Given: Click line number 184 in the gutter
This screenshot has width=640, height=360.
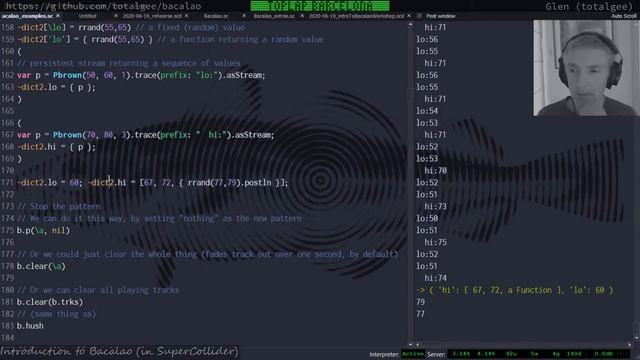Looking at the screenshot, I should [x=7, y=338].
